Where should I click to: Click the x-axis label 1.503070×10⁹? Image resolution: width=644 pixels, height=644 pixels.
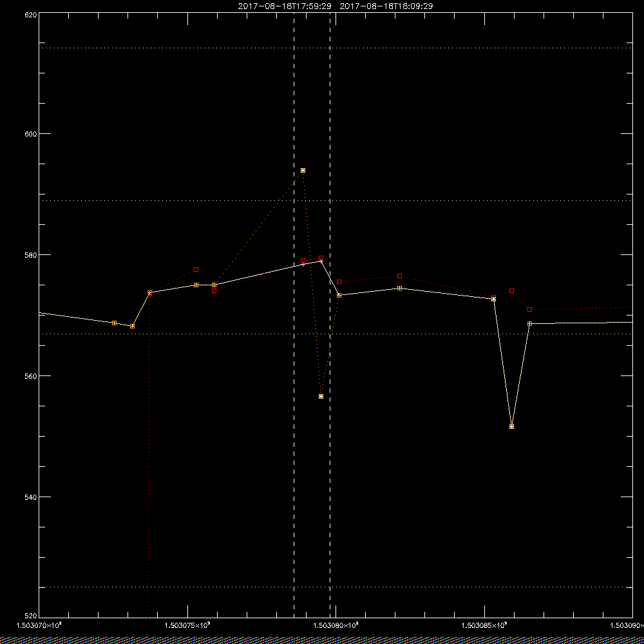tap(39, 626)
